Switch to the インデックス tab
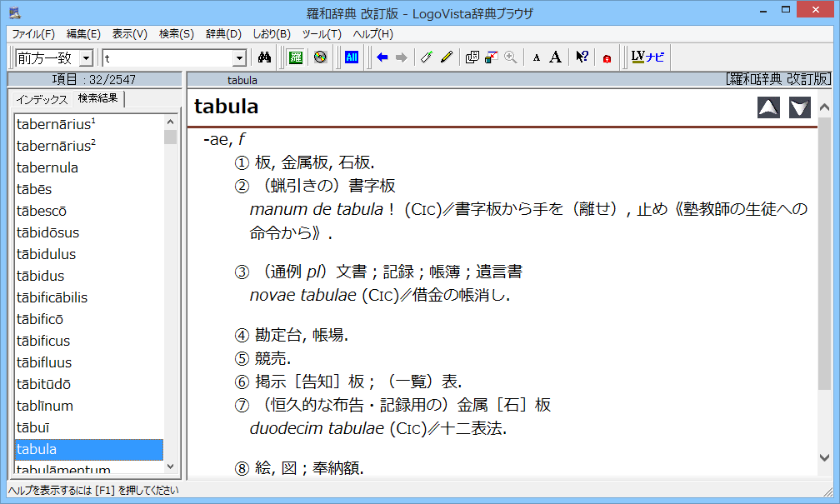The image size is (840, 504). [x=42, y=99]
